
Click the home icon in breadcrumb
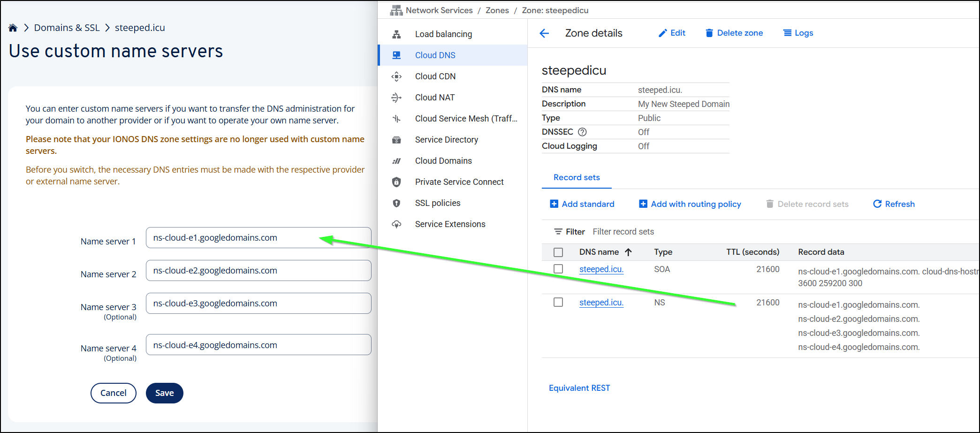13,28
